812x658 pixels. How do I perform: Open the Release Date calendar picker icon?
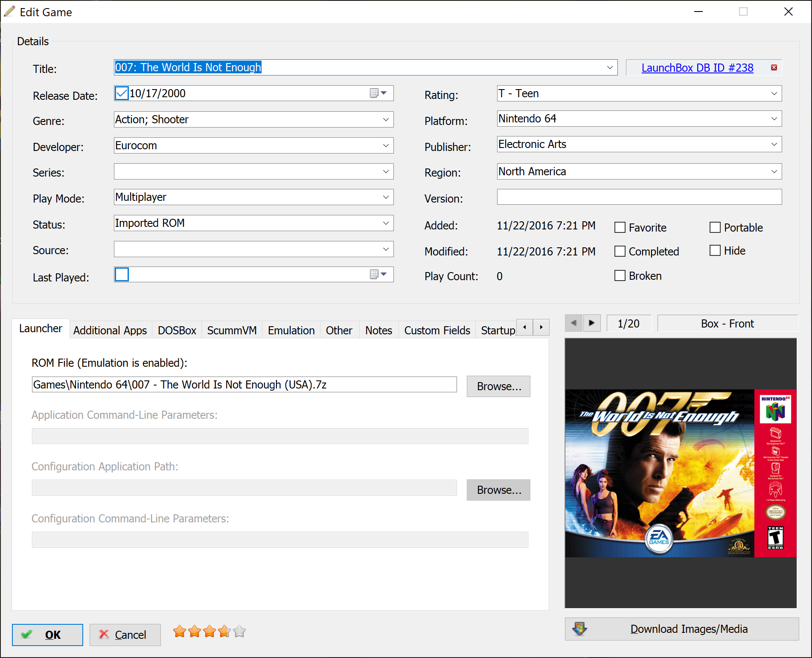pyautogui.click(x=378, y=93)
